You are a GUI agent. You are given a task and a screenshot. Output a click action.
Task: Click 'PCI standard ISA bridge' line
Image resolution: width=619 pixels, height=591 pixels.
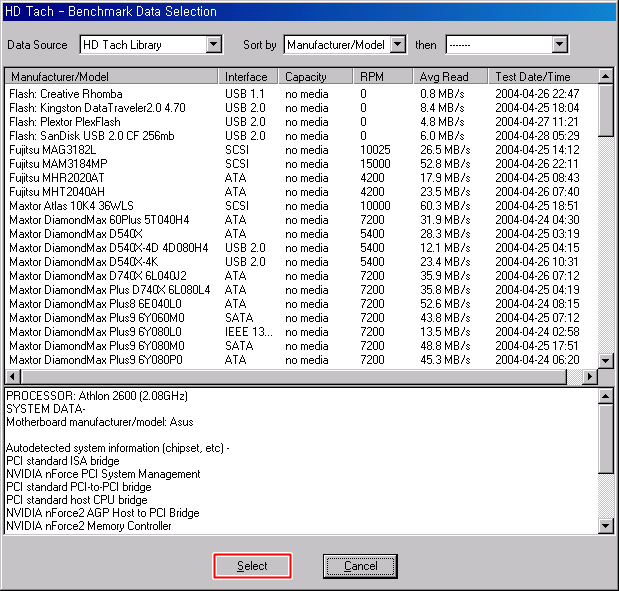pos(62,461)
